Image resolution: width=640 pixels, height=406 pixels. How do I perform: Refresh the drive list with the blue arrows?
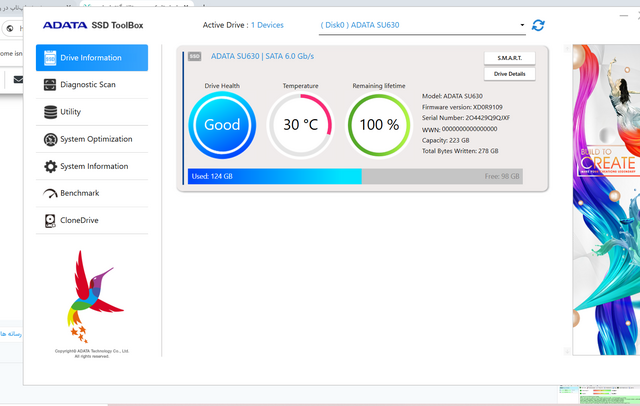539,25
